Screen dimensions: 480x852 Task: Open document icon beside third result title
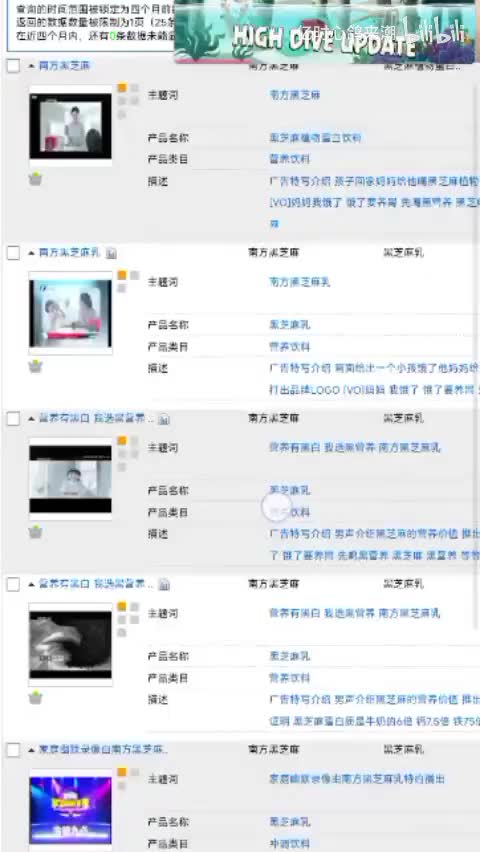click(x=164, y=419)
